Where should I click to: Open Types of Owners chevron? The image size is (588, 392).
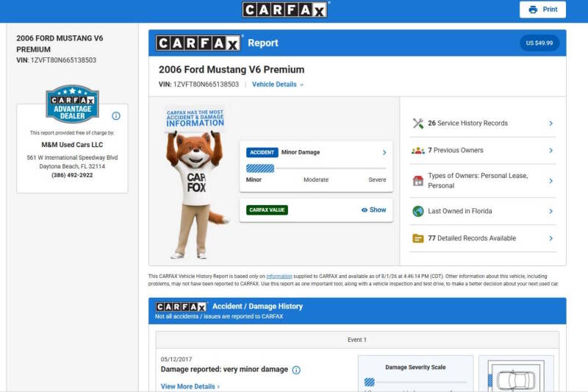tap(551, 181)
